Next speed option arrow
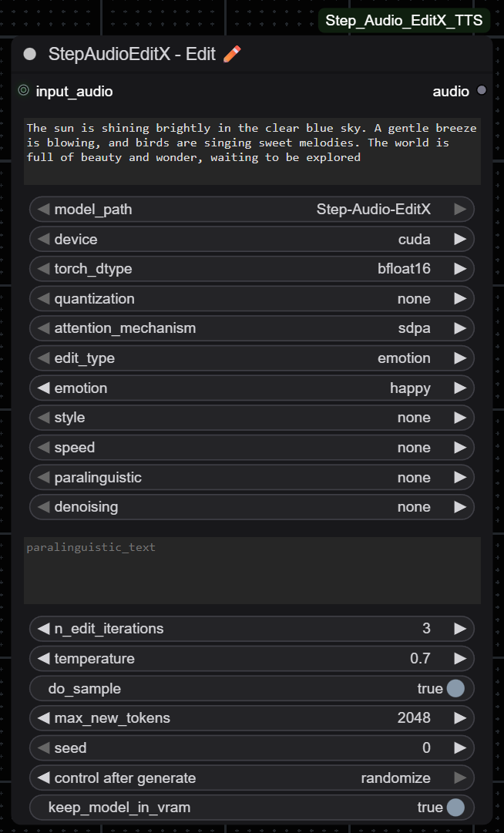504x833 pixels. 460,447
